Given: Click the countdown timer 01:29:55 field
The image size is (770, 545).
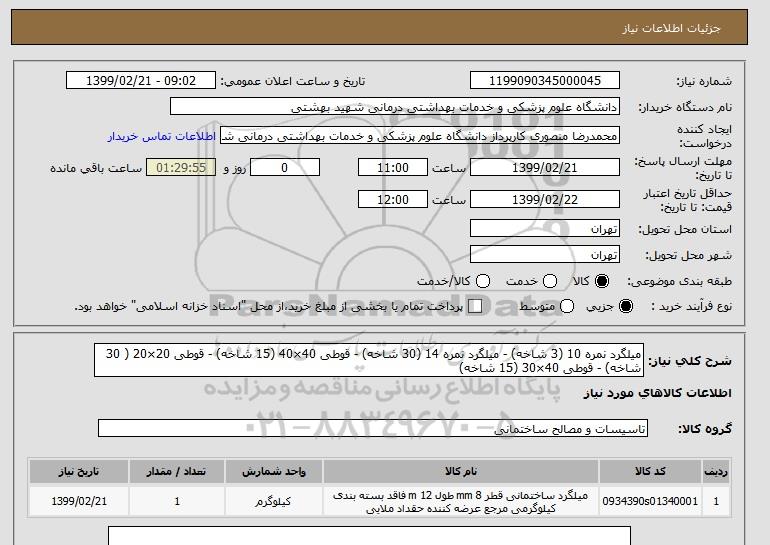Looking at the screenshot, I should pyautogui.click(x=181, y=167).
